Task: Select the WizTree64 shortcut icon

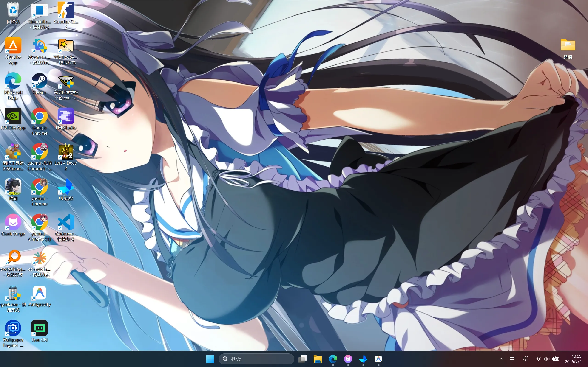Action: point(66,51)
